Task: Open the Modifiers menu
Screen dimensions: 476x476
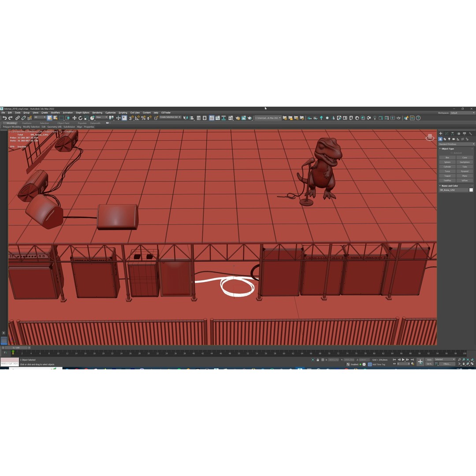Action: (x=55, y=113)
